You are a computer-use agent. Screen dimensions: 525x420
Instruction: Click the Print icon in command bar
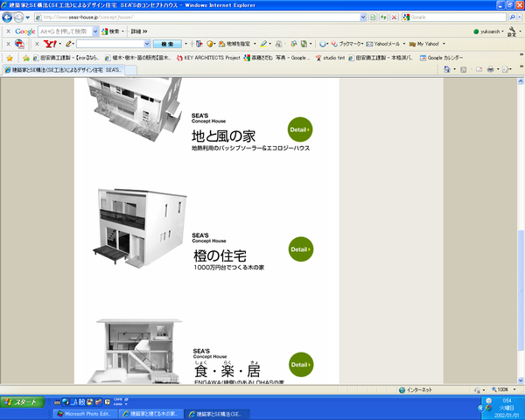[x=491, y=69]
